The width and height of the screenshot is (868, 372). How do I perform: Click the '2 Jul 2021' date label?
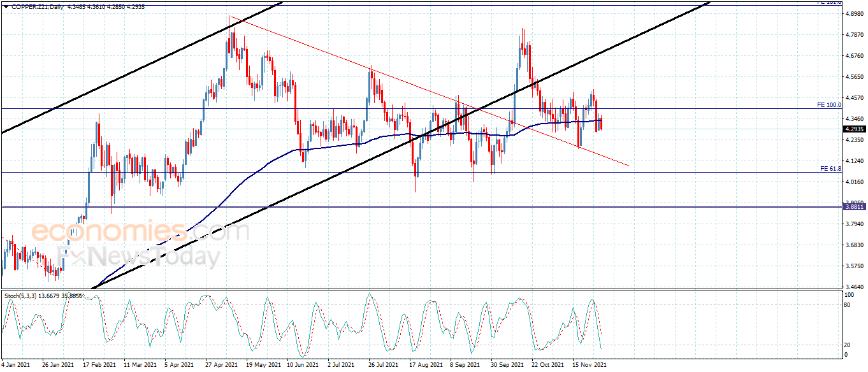341,365
